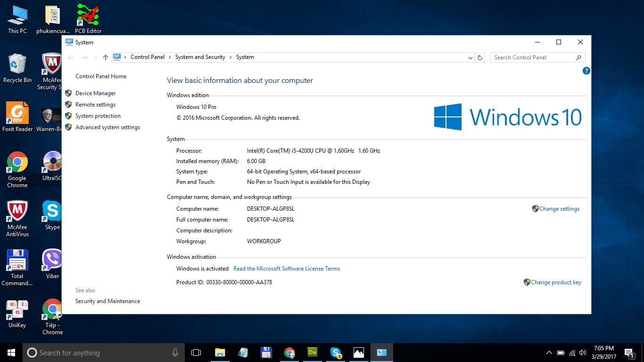Click the taskbar clock showing 7:05 PM

604,353
